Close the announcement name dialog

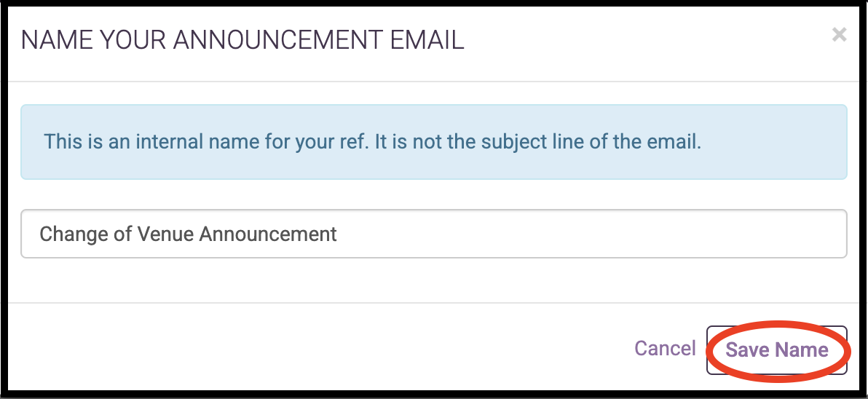click(839, 34)
